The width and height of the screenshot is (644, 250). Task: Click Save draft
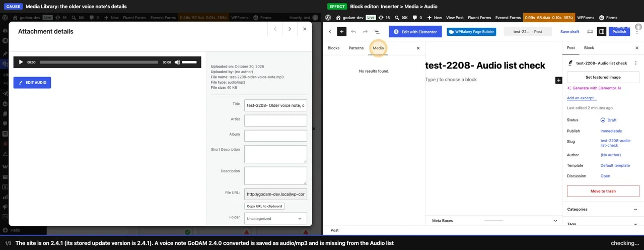[x=569, y=31]
